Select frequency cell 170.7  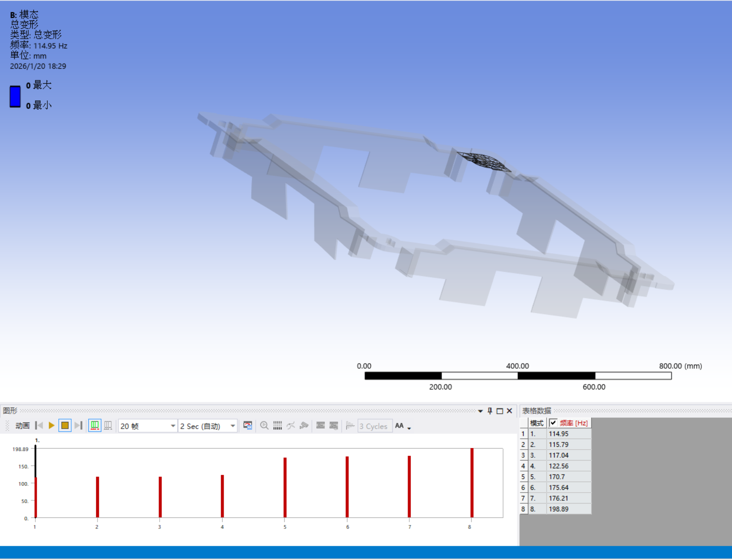coord(569,477)
